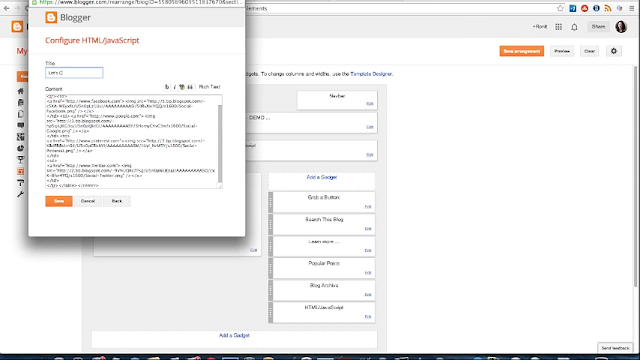640x360 pixels.
Task: Click the +Ronit profile link
Action: [x=540, y=27]
